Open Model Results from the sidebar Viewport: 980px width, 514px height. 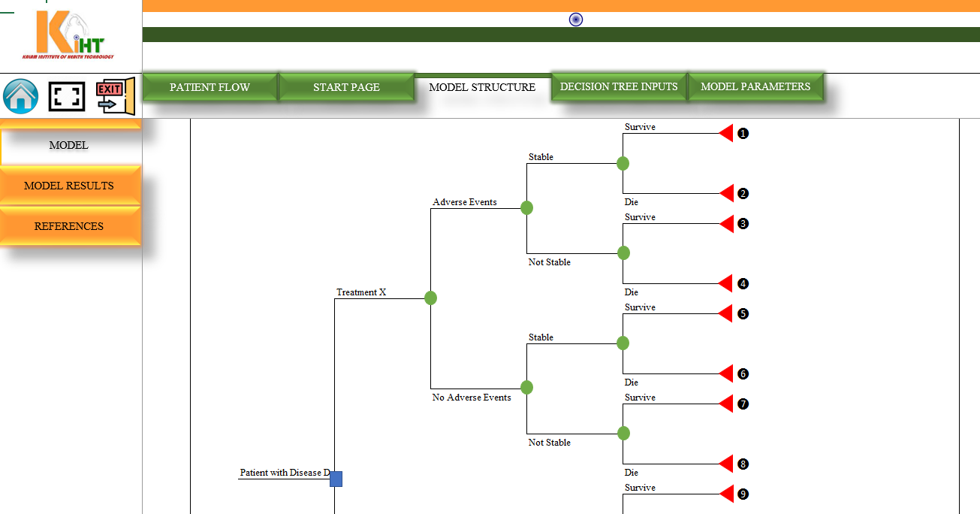(x=69, y=186)
